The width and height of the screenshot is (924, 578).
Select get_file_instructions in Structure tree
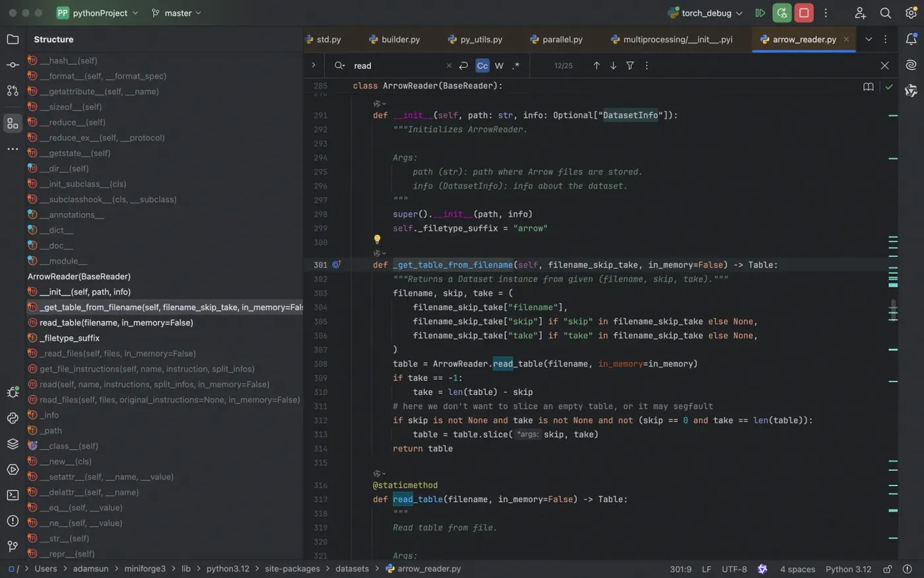click(147, 369)
